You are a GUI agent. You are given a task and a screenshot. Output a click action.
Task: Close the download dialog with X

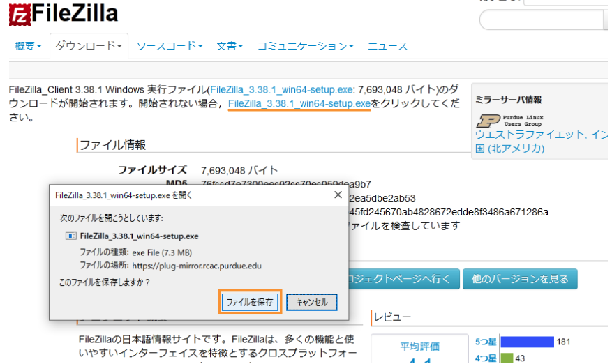click(338, 195)
